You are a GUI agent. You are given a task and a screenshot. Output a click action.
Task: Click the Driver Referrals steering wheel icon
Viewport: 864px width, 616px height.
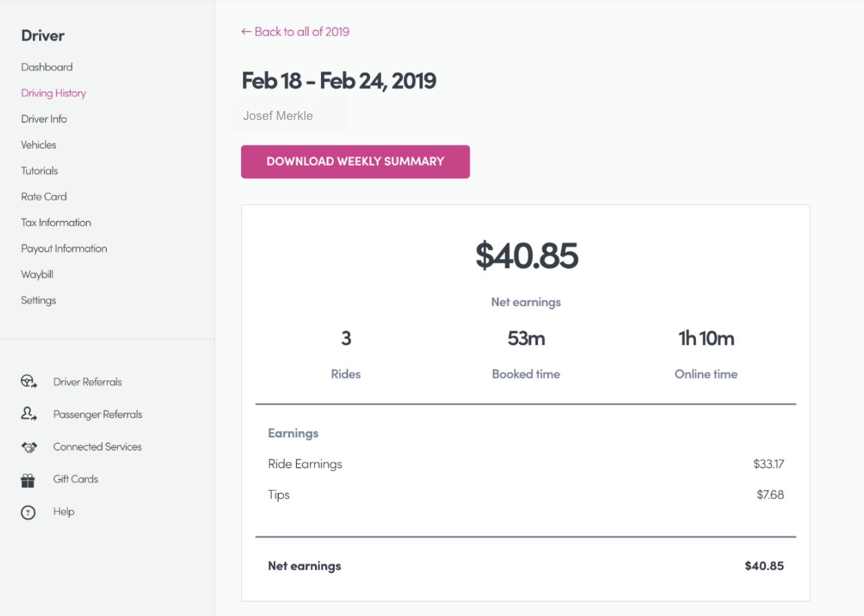[28, 382]
